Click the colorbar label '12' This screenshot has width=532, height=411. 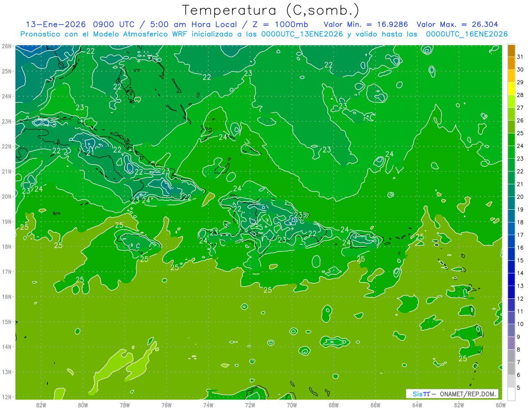tap(520, 298)
